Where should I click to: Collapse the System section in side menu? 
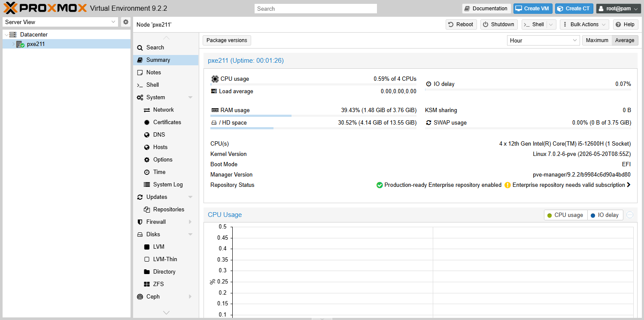[x=190, y=98]
